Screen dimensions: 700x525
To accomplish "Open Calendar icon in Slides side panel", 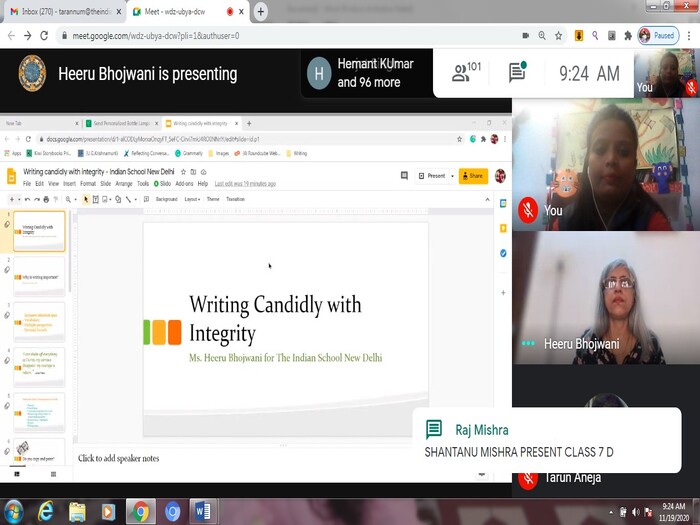I will pos(503,204).
